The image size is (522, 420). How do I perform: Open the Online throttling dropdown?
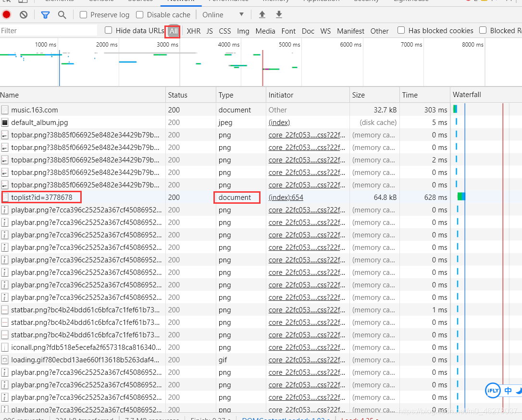point(223,14)
